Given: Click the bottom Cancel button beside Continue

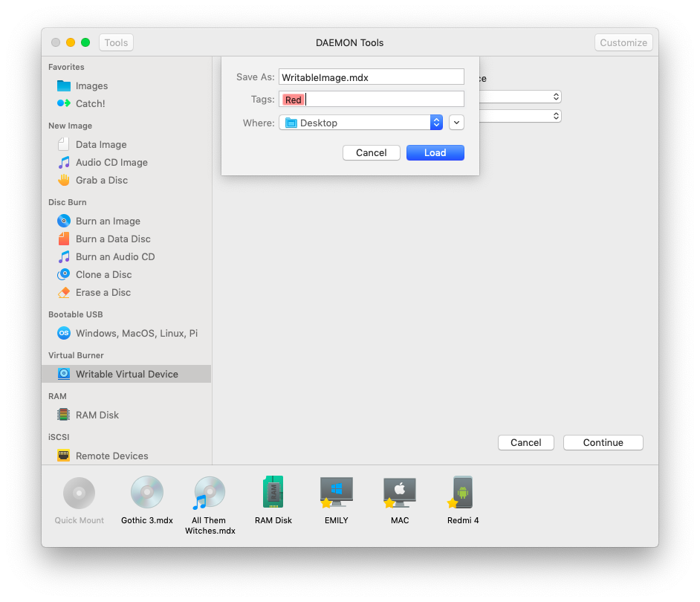Looking at the screenshot, I should (x=526, y=442).
